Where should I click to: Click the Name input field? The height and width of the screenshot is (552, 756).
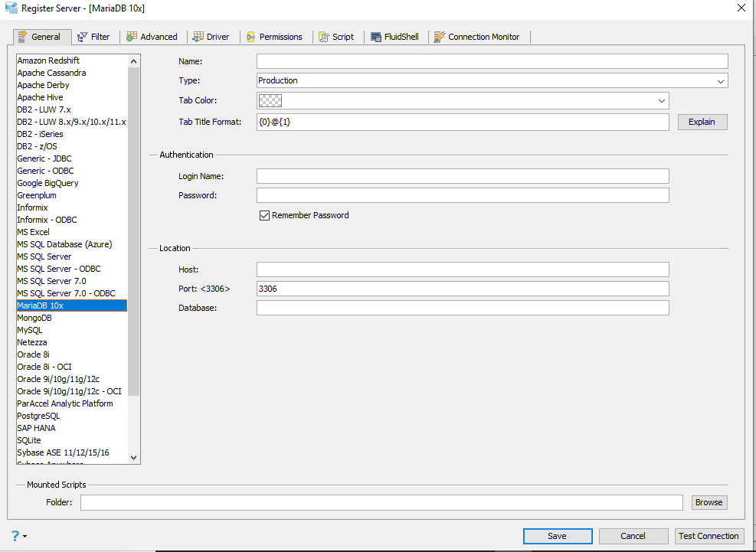493,61
